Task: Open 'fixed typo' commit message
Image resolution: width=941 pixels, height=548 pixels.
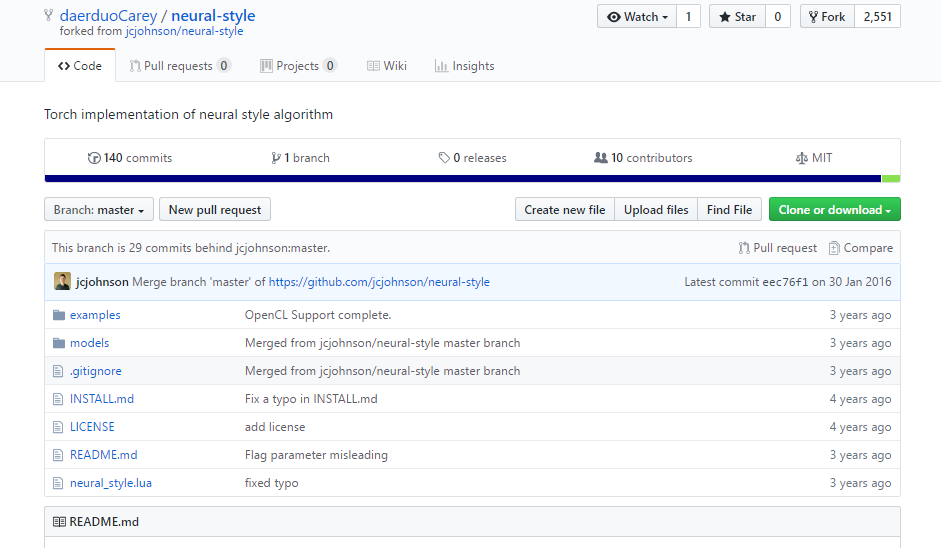Action: coord(271,483)
